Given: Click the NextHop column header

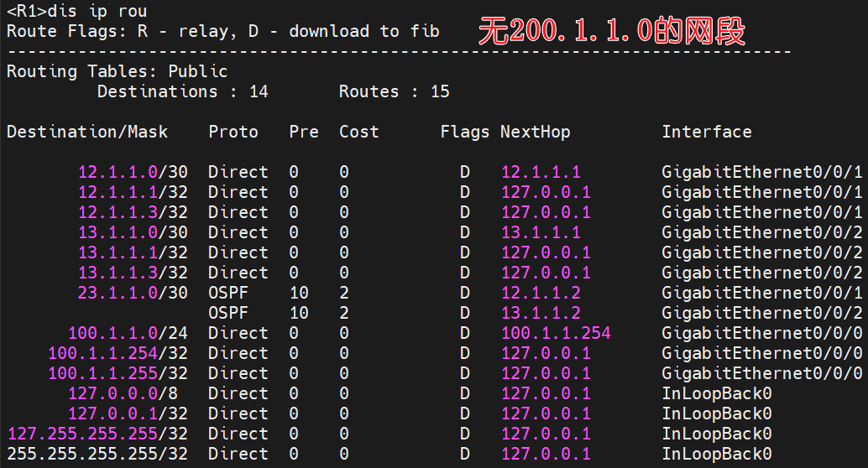Looking at the screenshot, I should click(x=535, y=132).
